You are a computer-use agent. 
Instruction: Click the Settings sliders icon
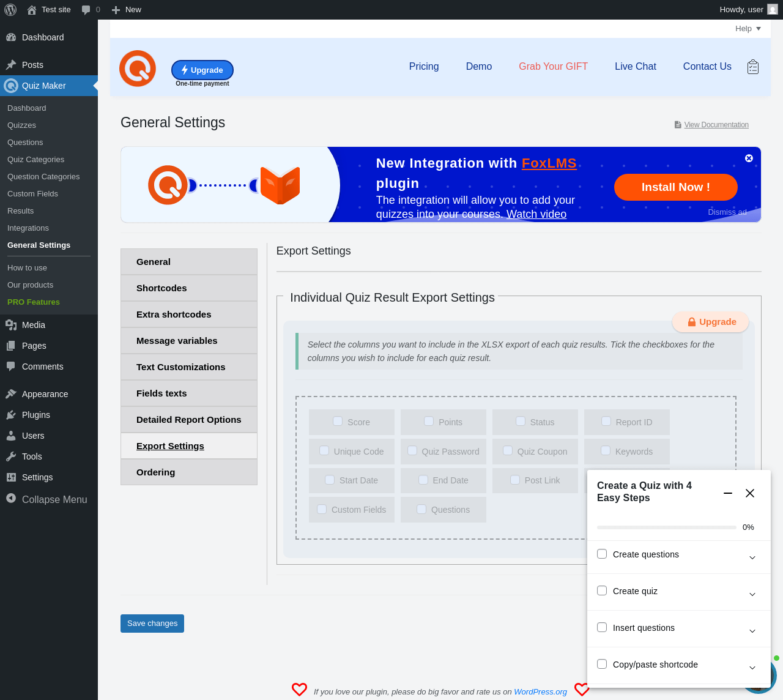(11, 477)
